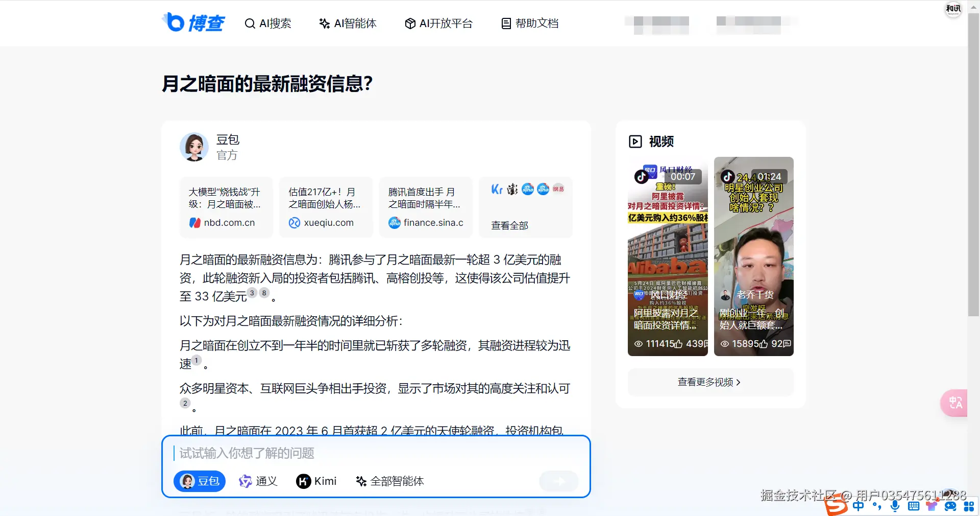Open the nbd.com.cn source card
The width and height of the screenshot is (980, 516).
click(226, 207)
